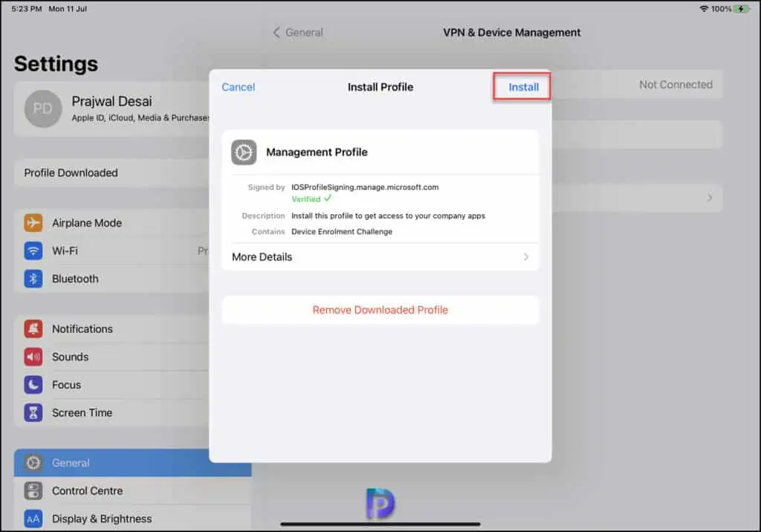
Task: Click the Airplane Mode icon
Action: (x=33, y=223)
